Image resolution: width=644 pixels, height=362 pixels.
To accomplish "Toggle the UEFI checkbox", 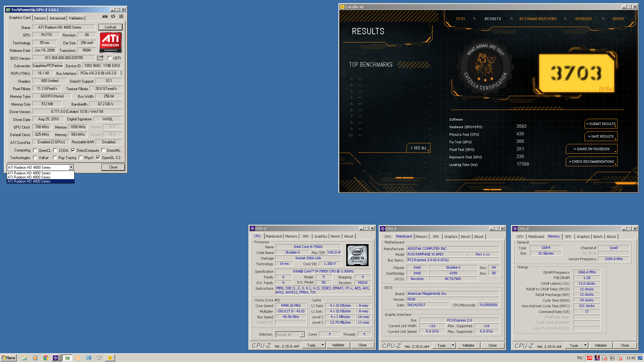I will pyautogui.click(x=109, y=58).
